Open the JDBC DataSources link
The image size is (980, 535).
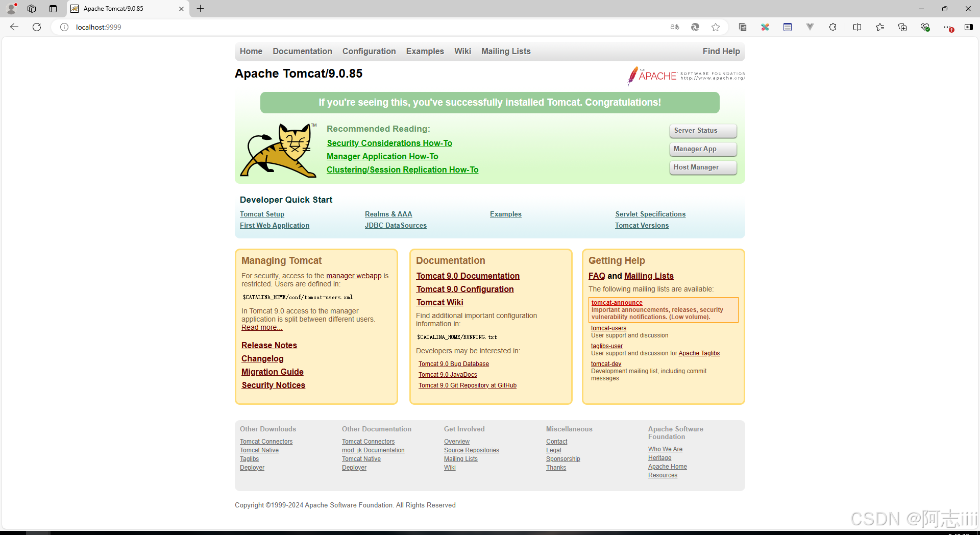click(396, 226)
